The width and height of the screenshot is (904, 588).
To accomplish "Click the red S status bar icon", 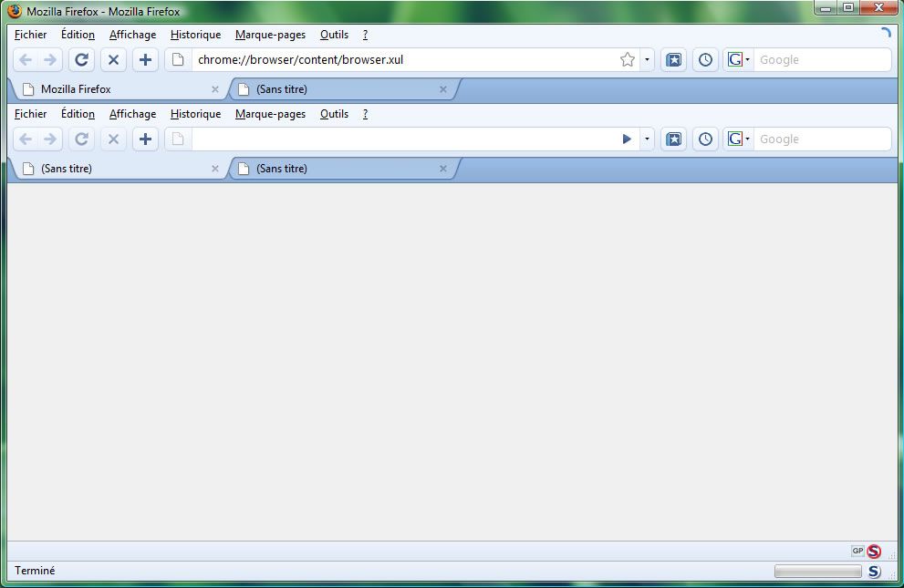I will (874, 552).
